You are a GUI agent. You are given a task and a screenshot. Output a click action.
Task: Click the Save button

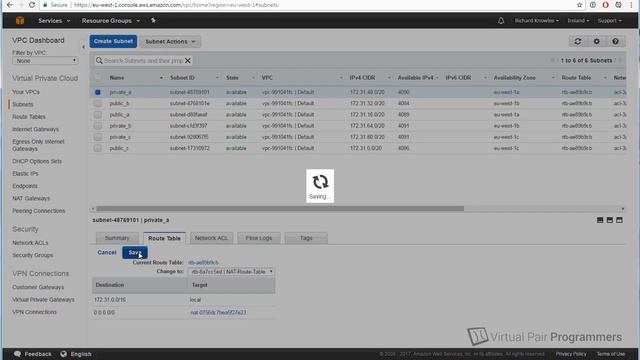coord(135,253)
